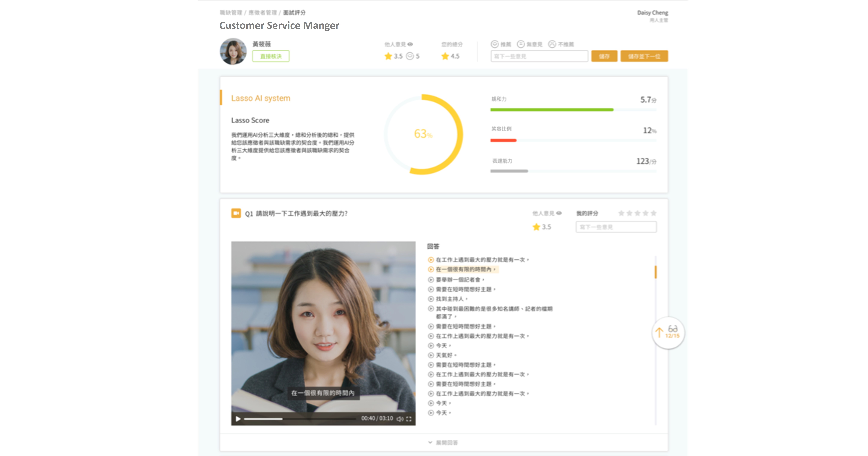Click the red 笑容比例 percentage bar
Screen dimensions: 868x456
[503, 140]
